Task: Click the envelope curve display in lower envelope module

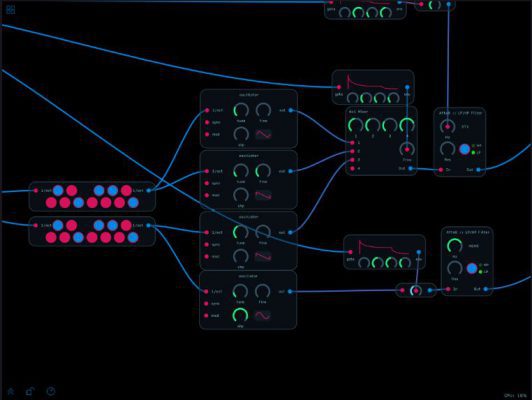Action: (x=384, y=247)
